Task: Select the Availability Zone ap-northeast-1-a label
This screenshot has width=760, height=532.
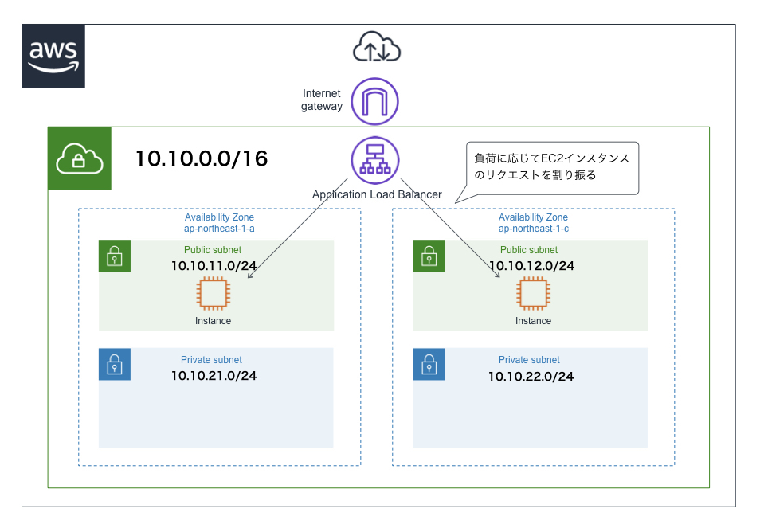Action: pos(219,223)
